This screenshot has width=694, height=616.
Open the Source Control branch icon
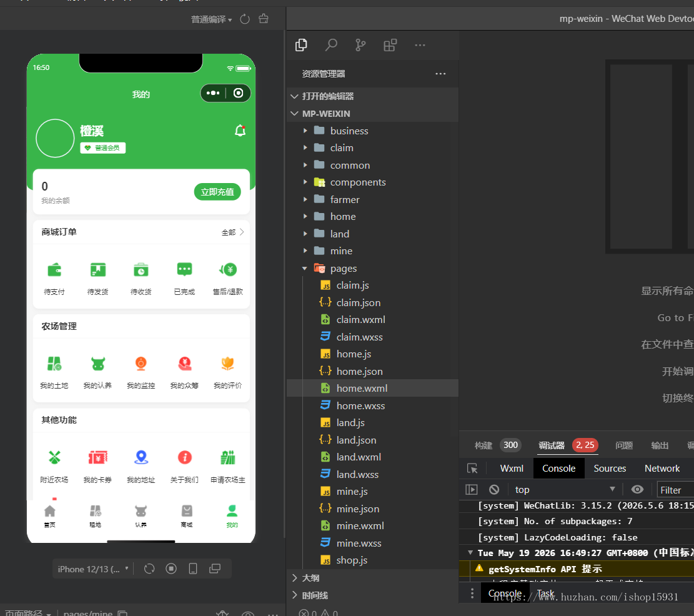[x=360, y=45]
